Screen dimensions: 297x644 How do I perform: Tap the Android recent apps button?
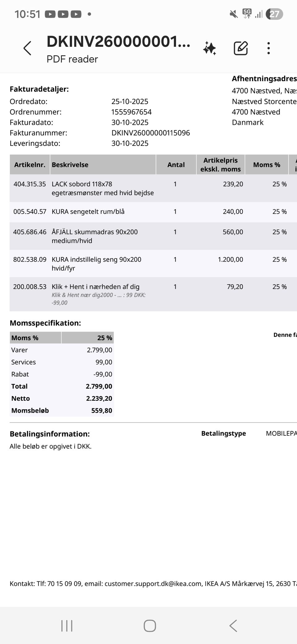[x=67, y=626]
